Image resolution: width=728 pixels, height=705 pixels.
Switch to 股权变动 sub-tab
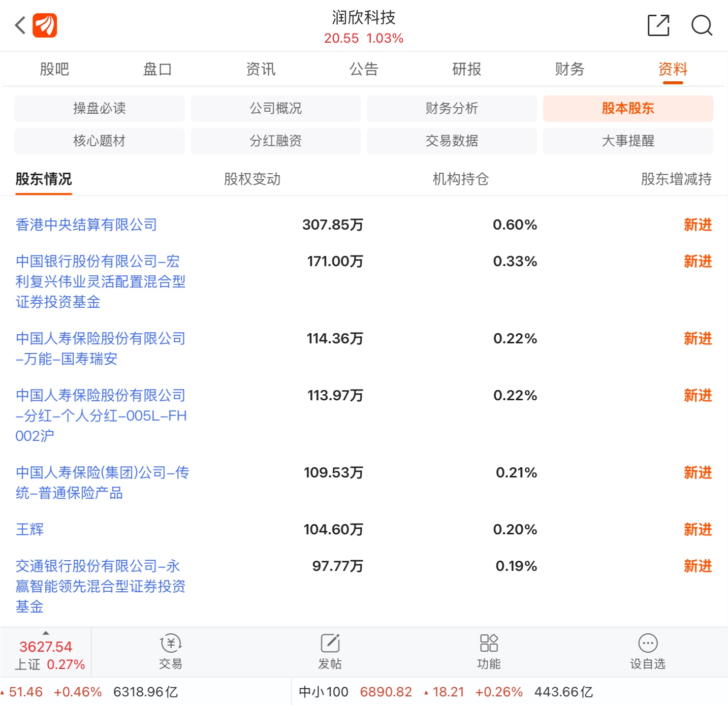tap(252, 179)
